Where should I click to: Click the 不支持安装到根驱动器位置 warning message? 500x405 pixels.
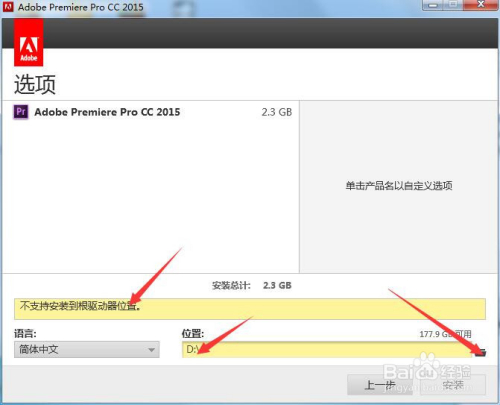[250, 309]
